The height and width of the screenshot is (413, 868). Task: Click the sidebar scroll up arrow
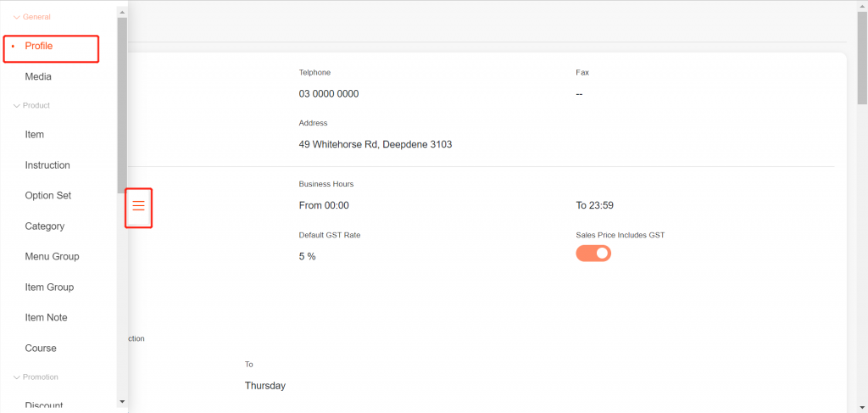122,12
